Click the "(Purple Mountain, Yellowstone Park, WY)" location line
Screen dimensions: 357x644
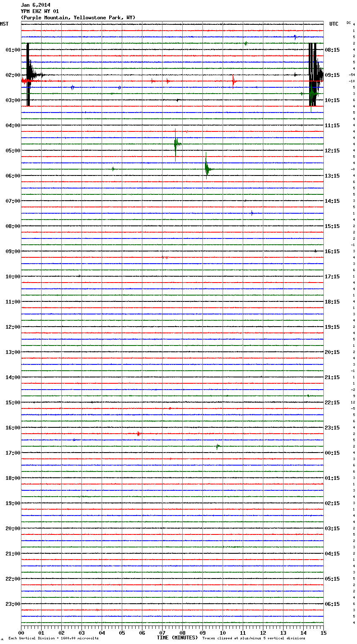pos(78,18)
